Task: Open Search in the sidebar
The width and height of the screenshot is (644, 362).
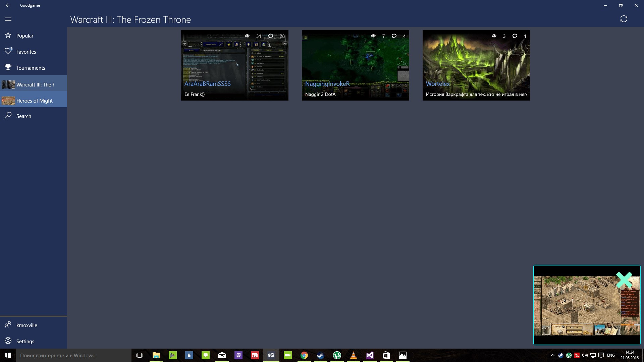Action: [34, 116]
